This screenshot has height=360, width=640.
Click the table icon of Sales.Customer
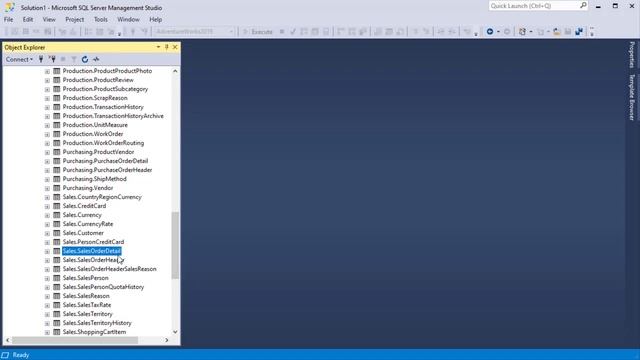(x=56, y=233)
